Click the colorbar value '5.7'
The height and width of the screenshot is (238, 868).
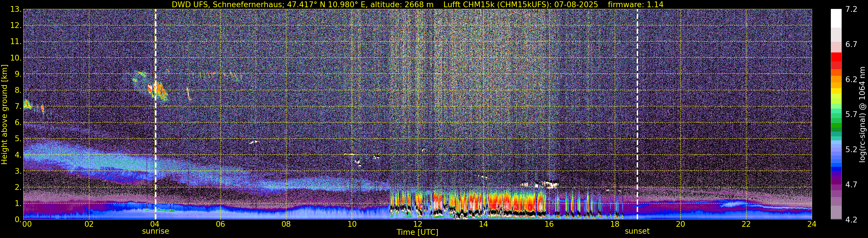point(851,114)
